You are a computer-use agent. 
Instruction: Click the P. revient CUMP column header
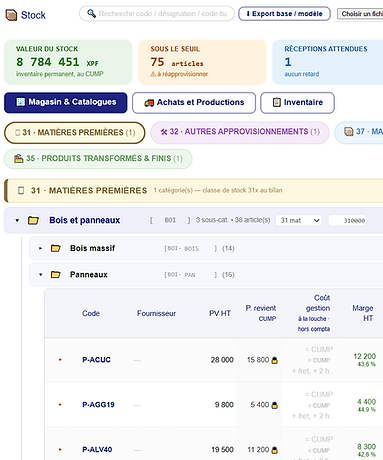point(261,313)
